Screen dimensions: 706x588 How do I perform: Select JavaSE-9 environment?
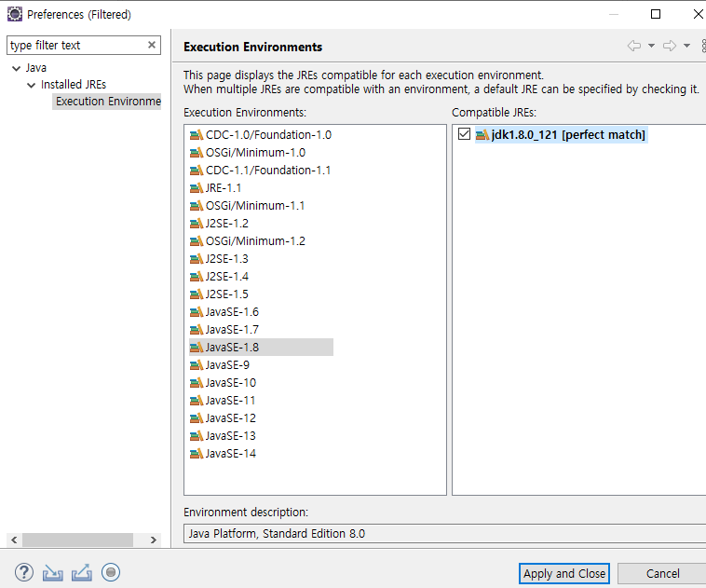click(x=220, y=365)
